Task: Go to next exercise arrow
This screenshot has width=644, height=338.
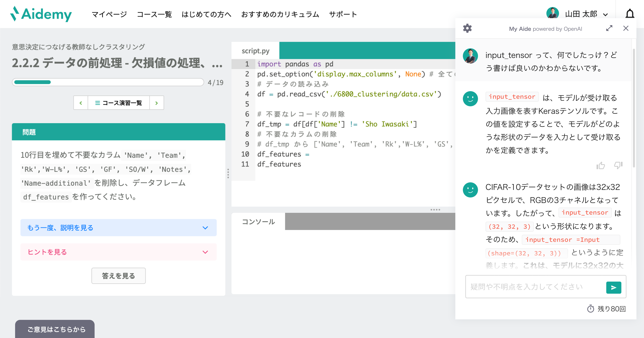Action: click(x=156, y=103)
